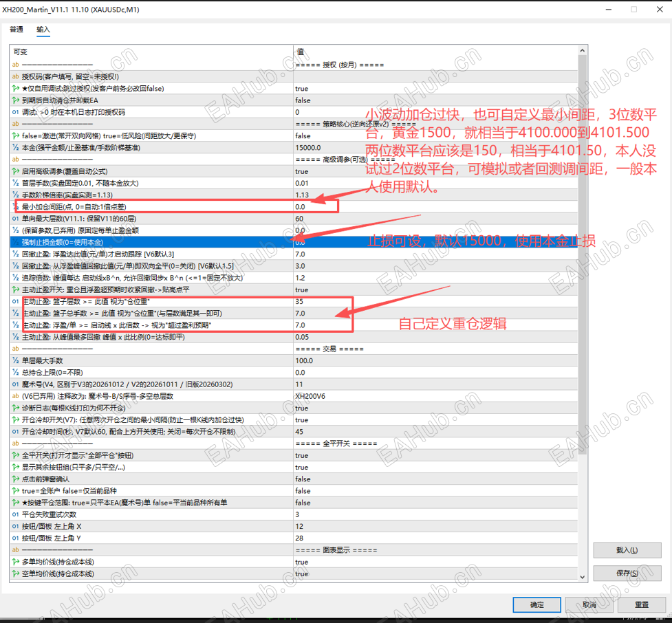Click 100.0 value of 单层最大手数 row
Viewport: 672px width, 623px height.
(304, 361)
